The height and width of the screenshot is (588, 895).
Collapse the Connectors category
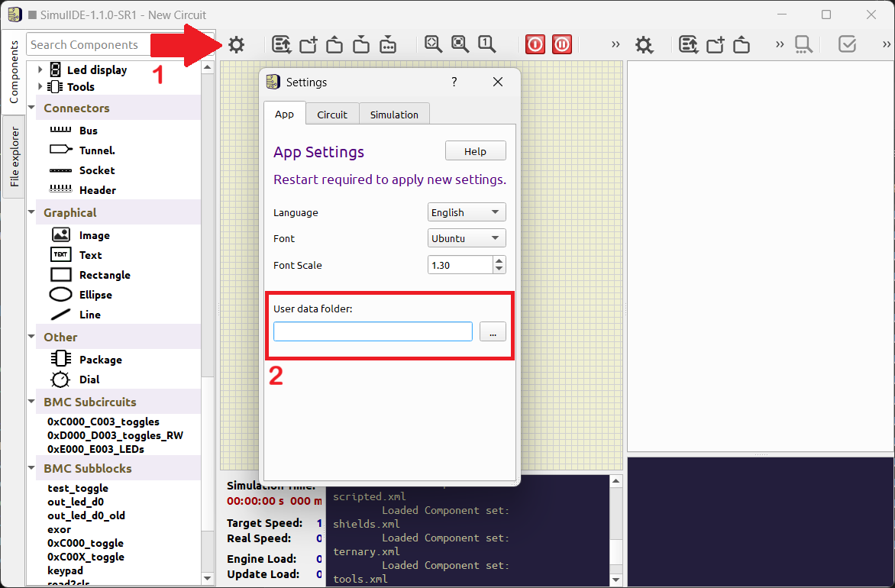tap(31, 108)
